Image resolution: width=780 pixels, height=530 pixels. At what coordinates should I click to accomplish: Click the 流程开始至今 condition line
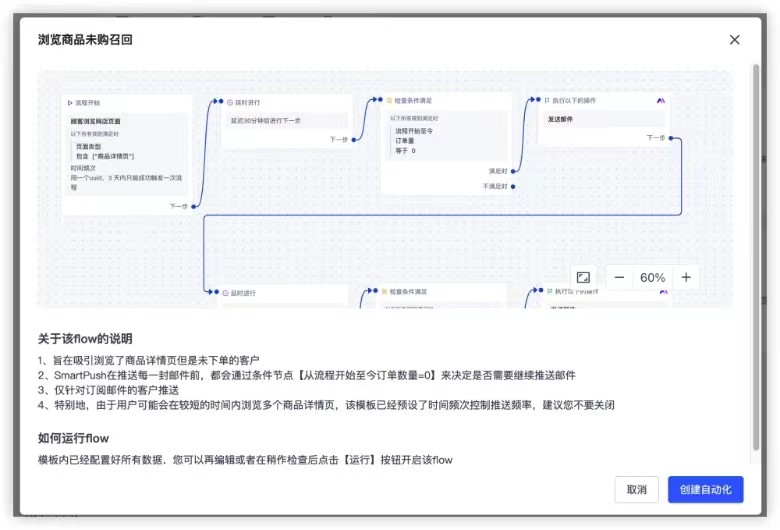[414, 131]
